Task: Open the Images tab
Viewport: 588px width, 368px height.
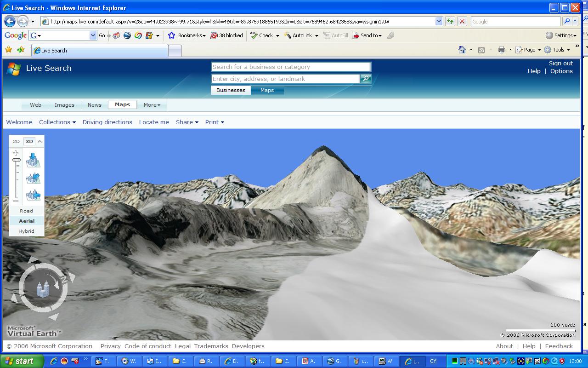Action: 64,105
